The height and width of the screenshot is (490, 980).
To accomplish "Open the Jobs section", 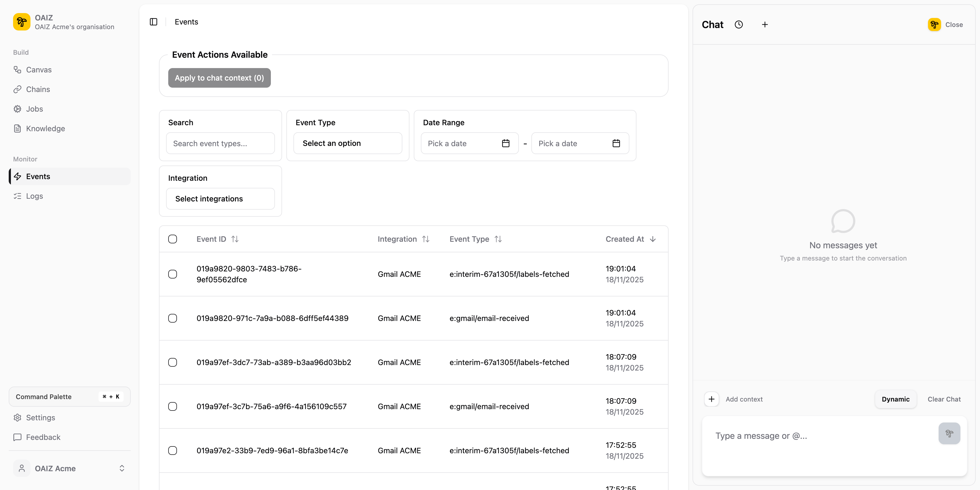I will click(x=34, y=109).
